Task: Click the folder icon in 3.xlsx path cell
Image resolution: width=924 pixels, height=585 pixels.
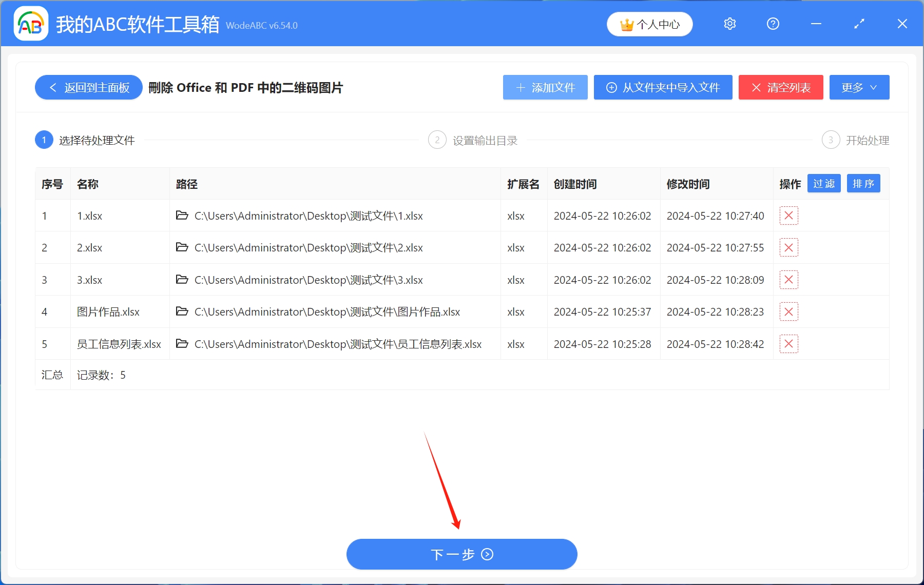Action: tap(182, 280)
